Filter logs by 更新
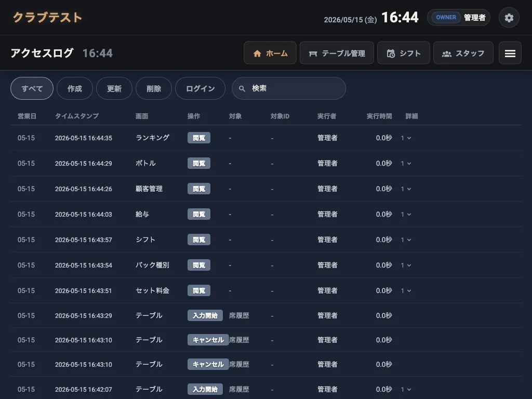The image size is (532, 399). [x=114, y=88]
